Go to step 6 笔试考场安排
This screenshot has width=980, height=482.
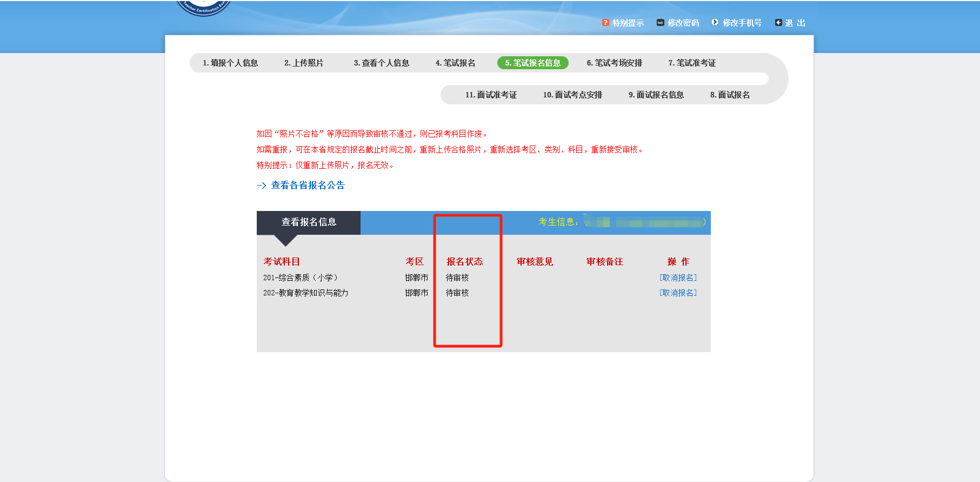pos(615,63)
